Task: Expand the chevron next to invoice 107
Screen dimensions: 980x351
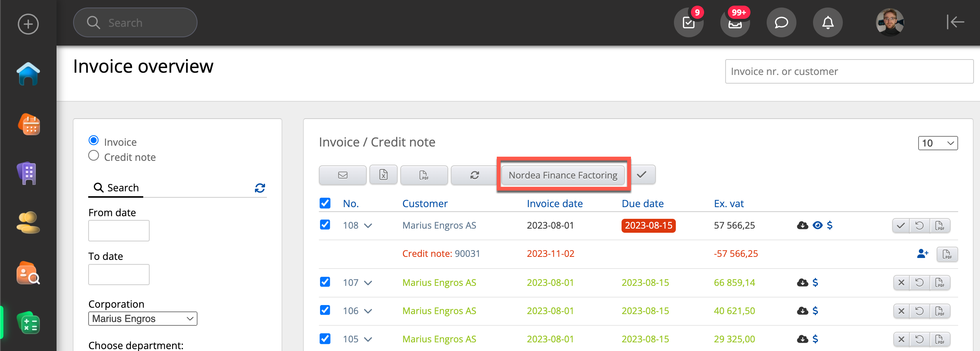Action: 368,283
